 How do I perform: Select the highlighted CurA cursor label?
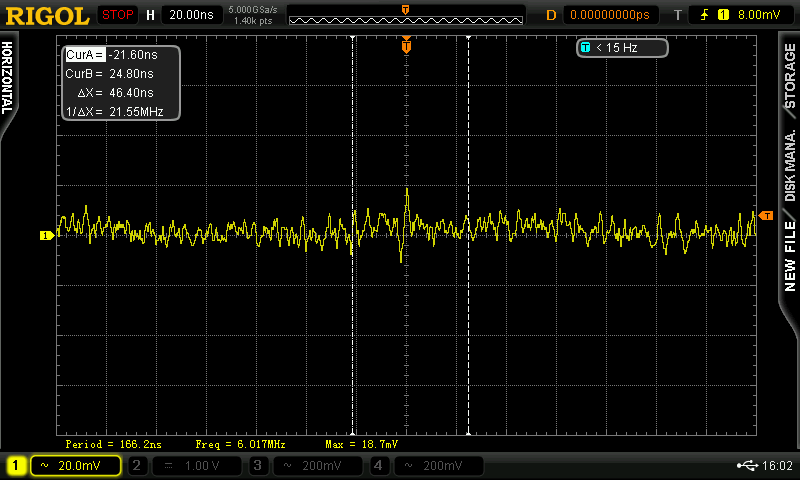(x=85, y=55)
